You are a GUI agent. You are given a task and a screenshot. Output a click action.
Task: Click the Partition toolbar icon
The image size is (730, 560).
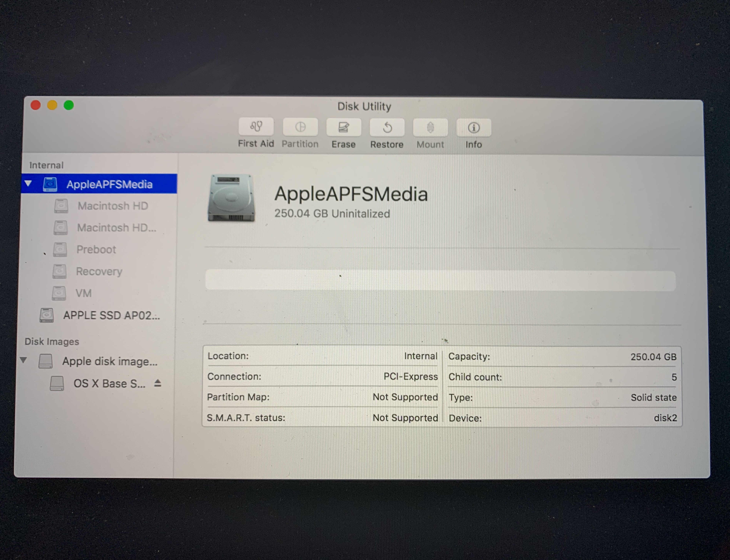[x=300, y=127]
